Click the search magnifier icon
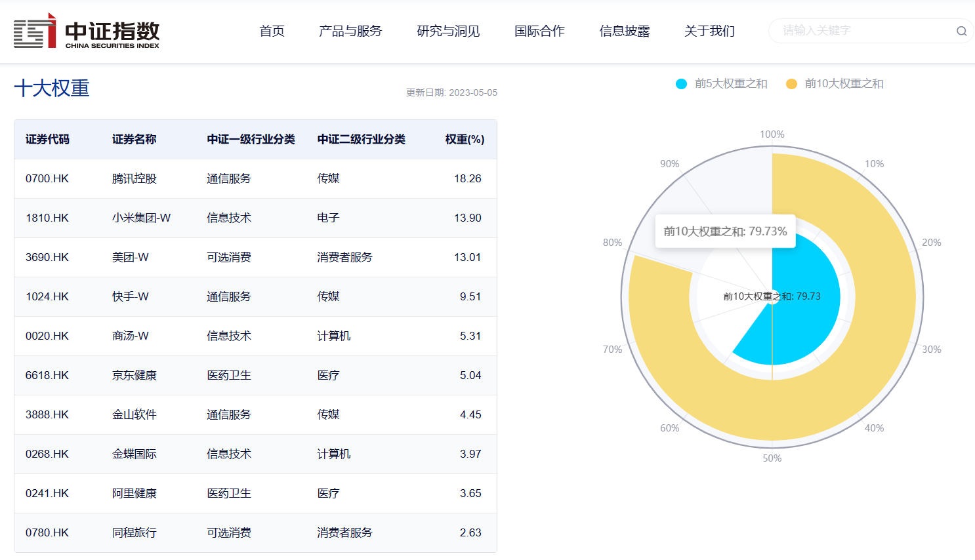Screen dimensions: 975x560 (x=961, y=31)
